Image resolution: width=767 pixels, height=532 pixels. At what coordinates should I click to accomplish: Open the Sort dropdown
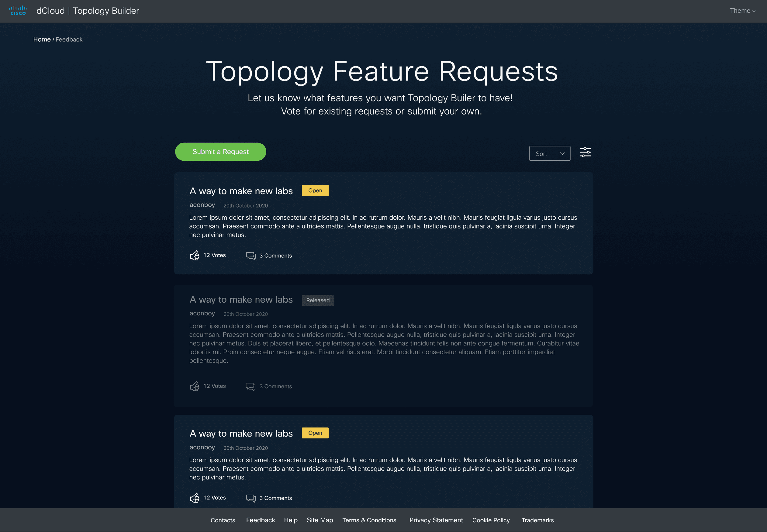click(550, 153)
